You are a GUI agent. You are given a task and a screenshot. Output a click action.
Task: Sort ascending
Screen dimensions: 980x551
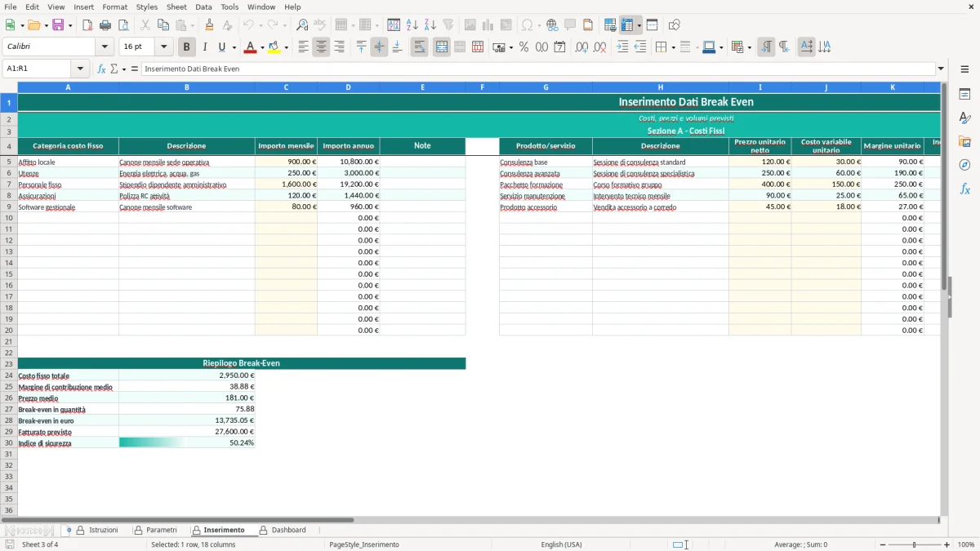pyautogui.click(x=412, y=25)
